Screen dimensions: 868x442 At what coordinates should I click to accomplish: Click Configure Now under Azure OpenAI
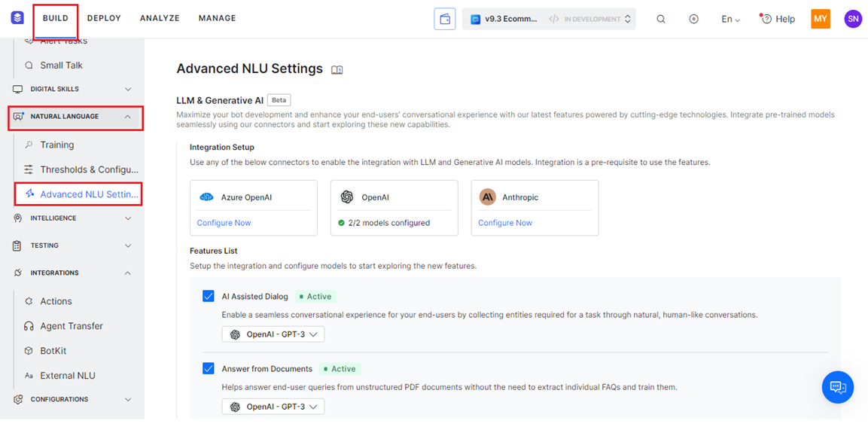coord(225,221)
